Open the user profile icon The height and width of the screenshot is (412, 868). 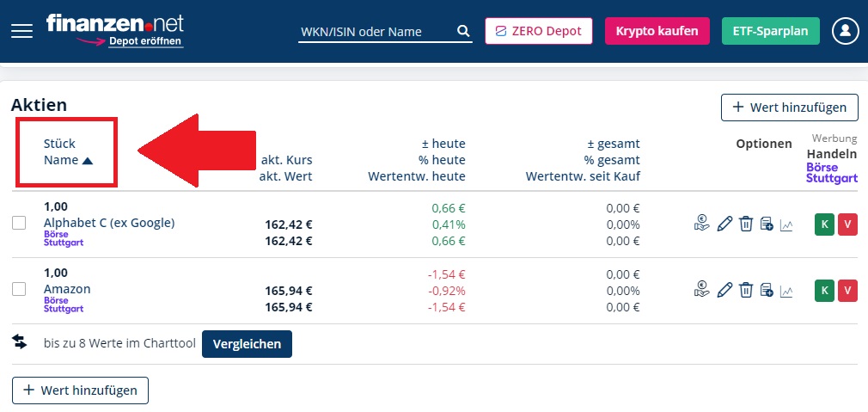[846, 31]
